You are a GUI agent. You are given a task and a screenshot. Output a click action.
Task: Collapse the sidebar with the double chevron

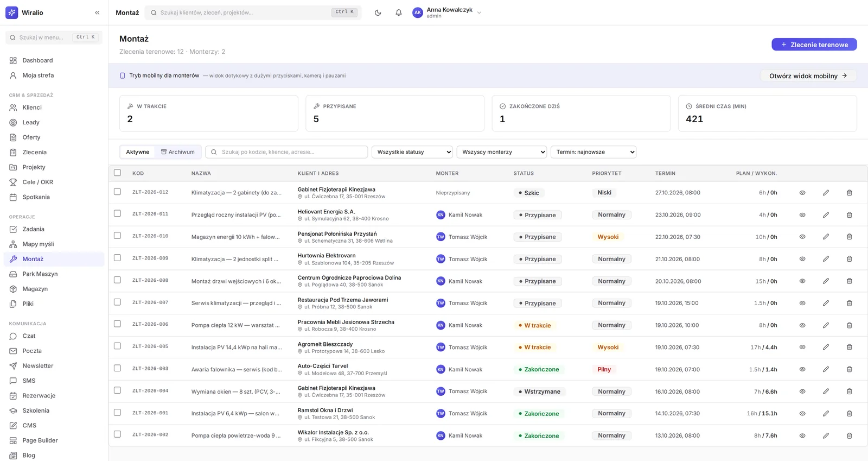tap(97, 12)
